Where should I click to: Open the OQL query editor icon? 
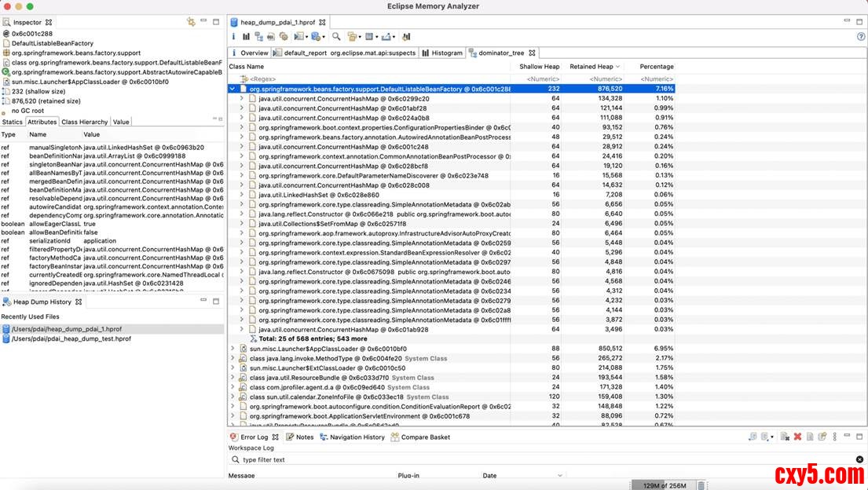click(x=271, y=37)
